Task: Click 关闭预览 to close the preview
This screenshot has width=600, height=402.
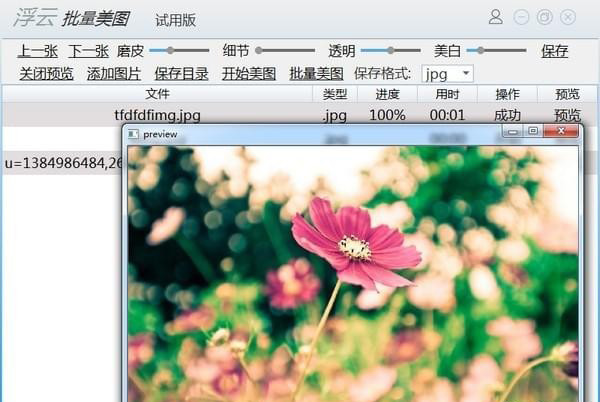Action: pyautogui.click(x=46, y=73)
